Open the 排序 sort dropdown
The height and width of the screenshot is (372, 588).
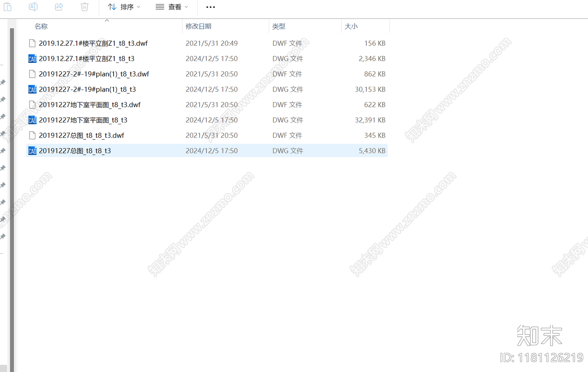(x=124, y=7)
